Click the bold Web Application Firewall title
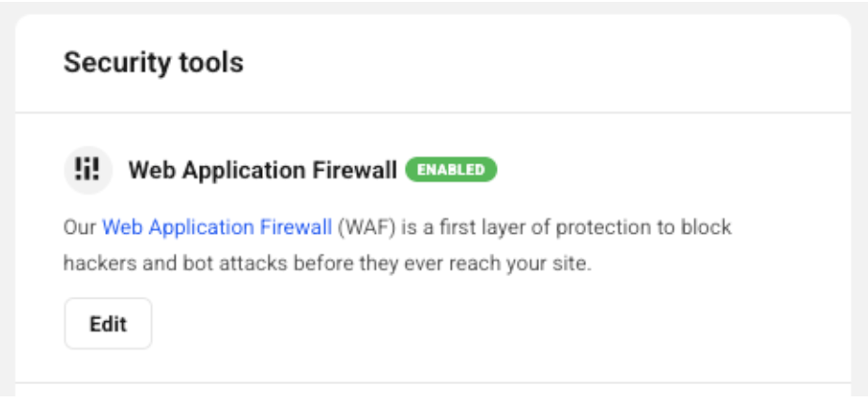 pos(262,171)
